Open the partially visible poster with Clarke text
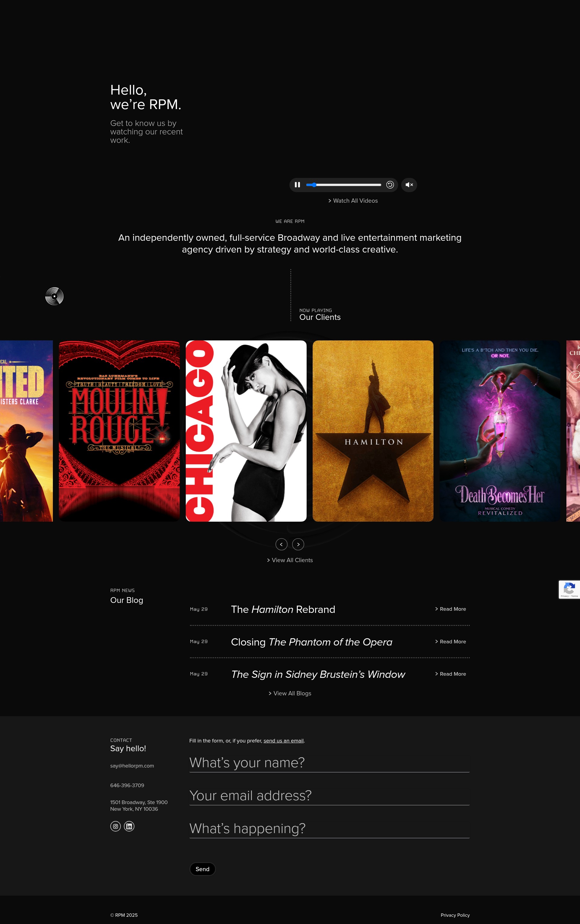Screen dimensions: 580x924 pyautogui.click(x=26, y=431)
